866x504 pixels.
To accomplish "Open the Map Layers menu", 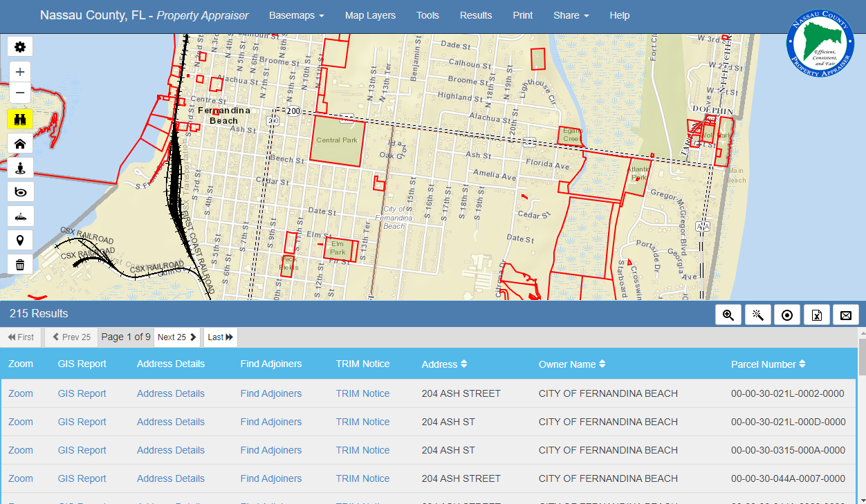I will pyautogui.click(x=370, y=15).
